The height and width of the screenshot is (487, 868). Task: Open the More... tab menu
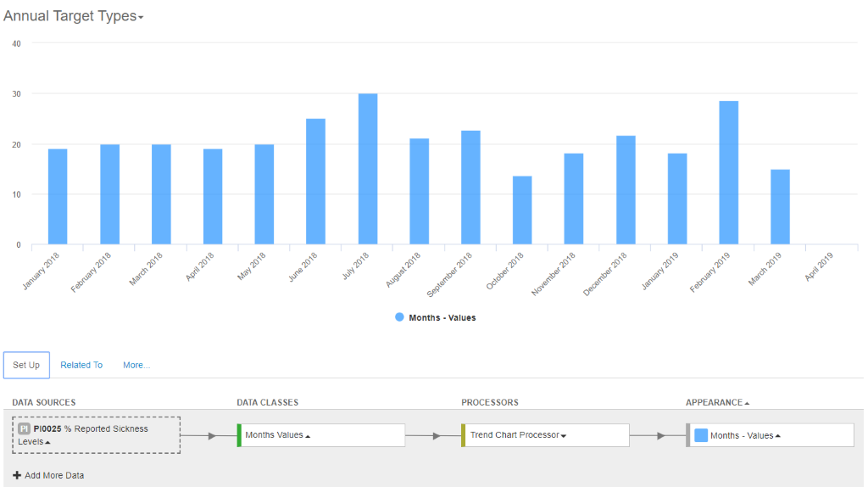[136, 365]
